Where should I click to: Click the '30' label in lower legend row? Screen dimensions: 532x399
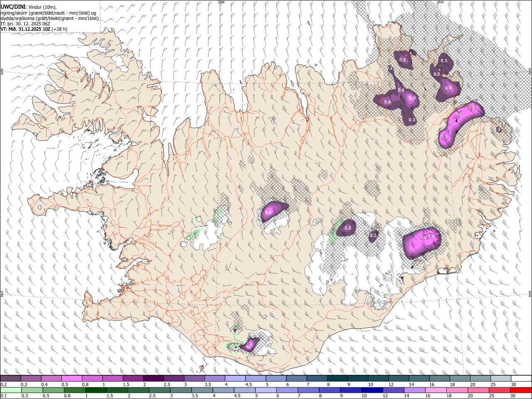pyautogui.click(x=514, y=396)
